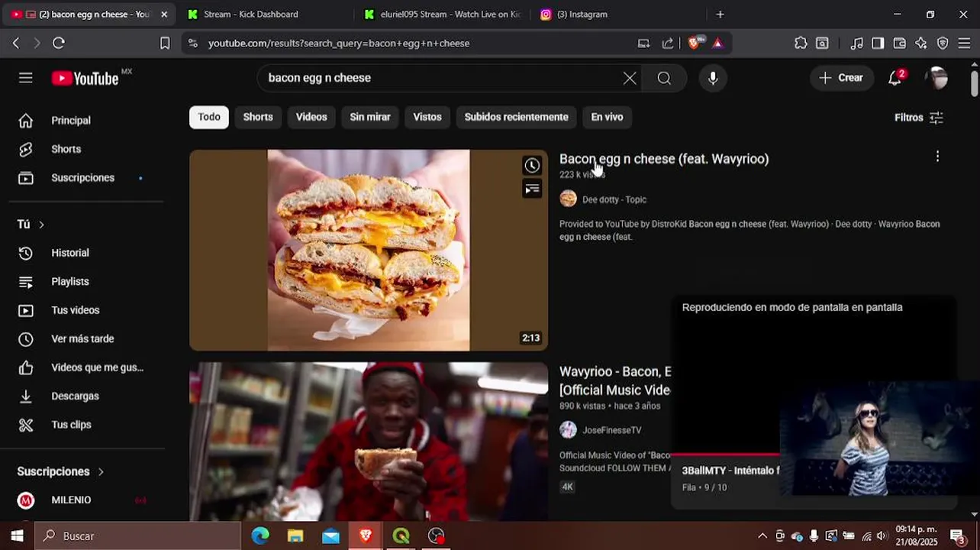Viewport: 980px width, 550px height.
Task: Select the Shorts filter chip
Action: pyautogui.click(x=258, y=117)
